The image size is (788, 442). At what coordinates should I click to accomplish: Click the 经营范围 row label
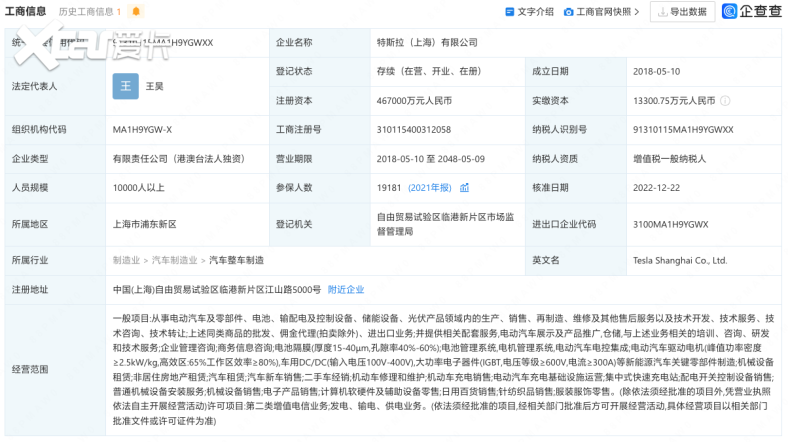(x=30, y=369)
